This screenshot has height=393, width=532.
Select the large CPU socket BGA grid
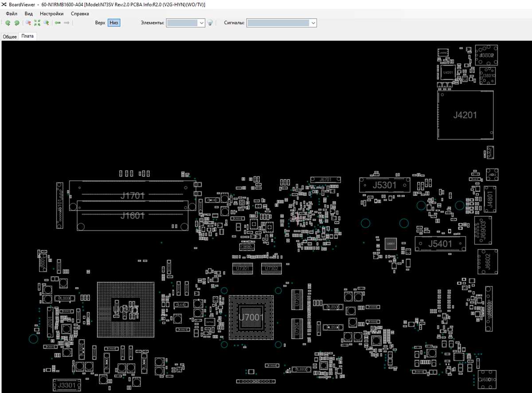125,310
